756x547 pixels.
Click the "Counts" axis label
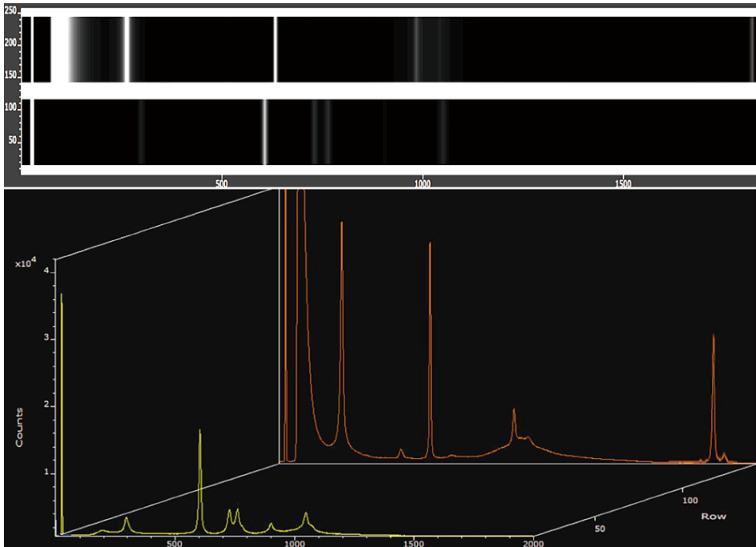click(18, 426)
